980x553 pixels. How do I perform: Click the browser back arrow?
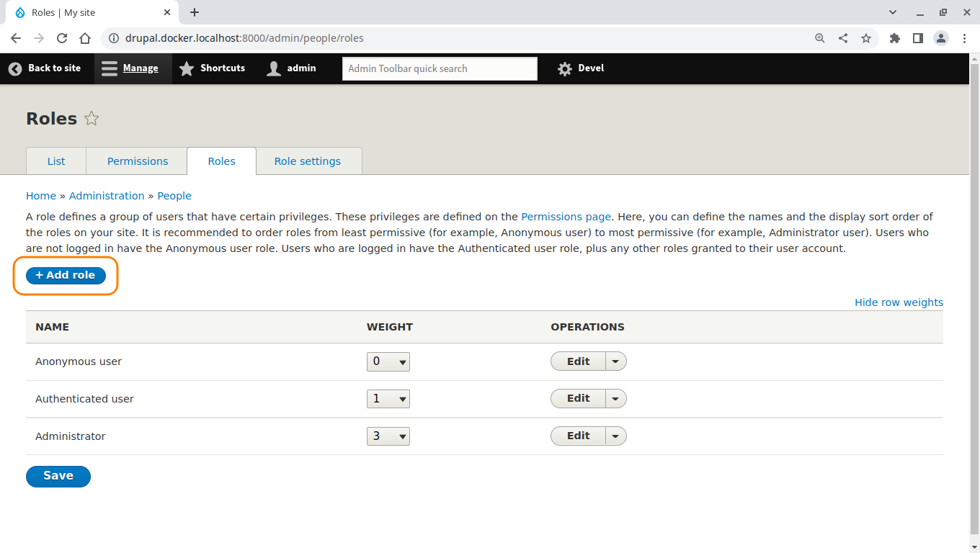click(16, 38)
